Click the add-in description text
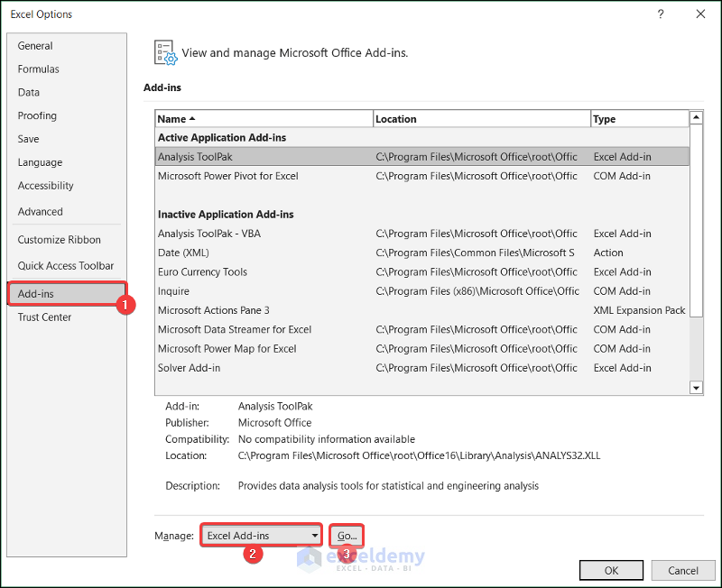 388,486
